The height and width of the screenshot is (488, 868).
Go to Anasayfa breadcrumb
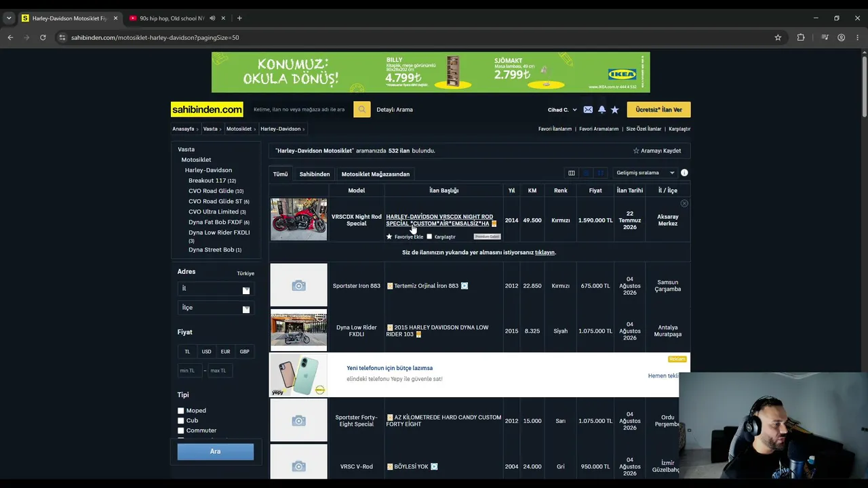click(x=183, y=129)
